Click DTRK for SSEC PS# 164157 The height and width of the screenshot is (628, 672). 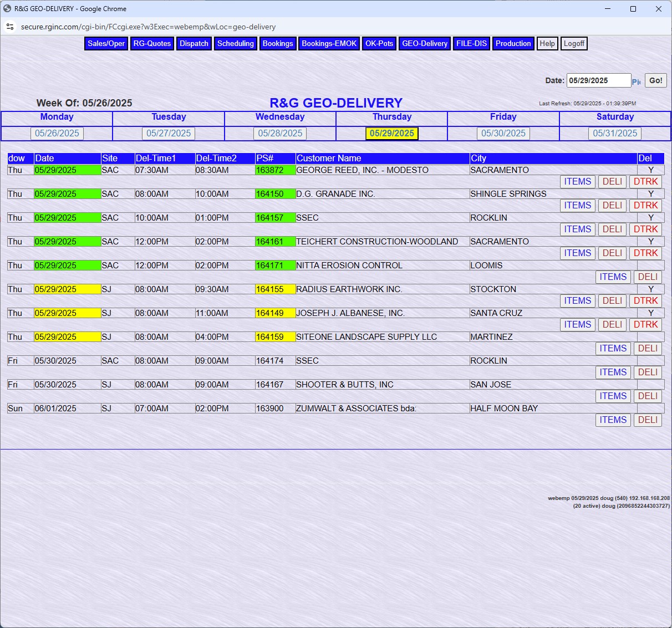646,229
